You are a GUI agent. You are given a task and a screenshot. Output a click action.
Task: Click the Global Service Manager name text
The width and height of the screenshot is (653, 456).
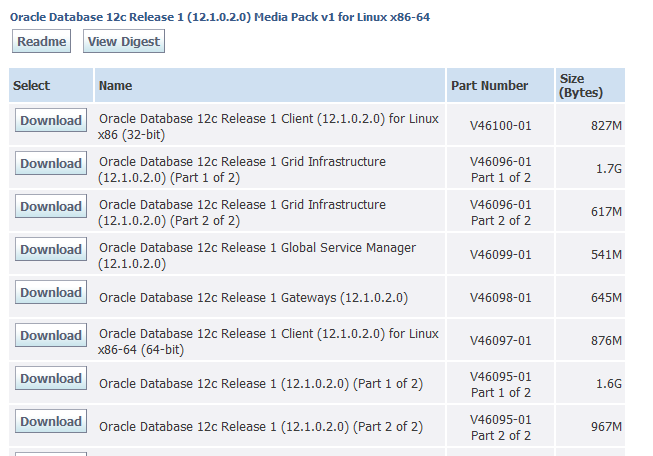click(x=257, y=255)
